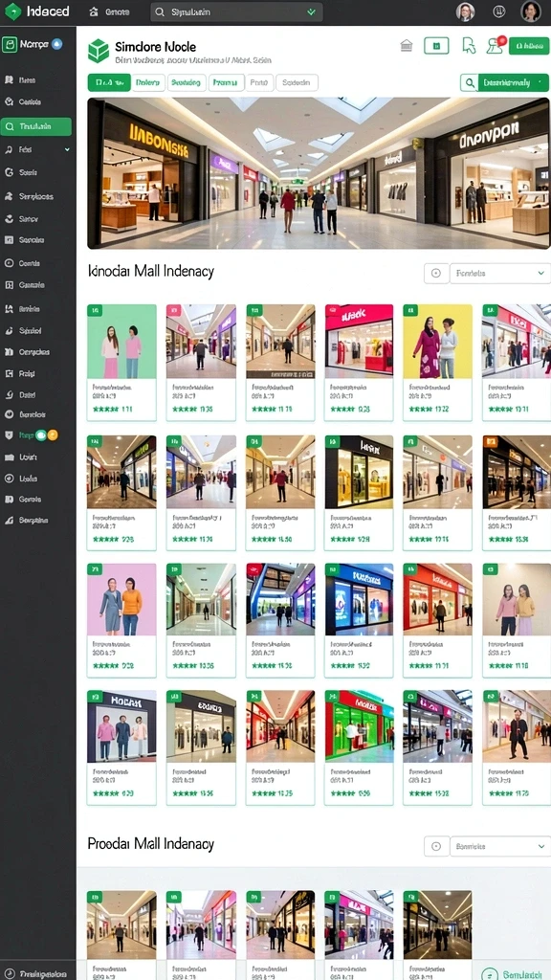Click the green hexagon logo in top bar
The width and height of the screenshot is (551, 980).
tap(13, 11)
